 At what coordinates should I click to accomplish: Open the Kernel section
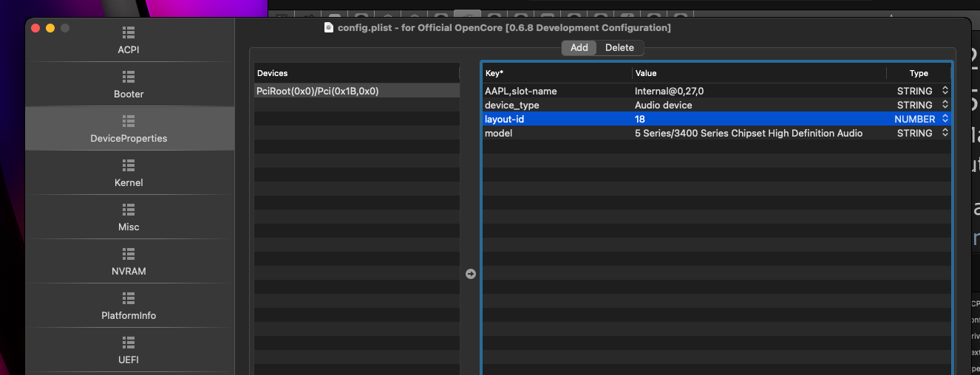tap(129, 173)
